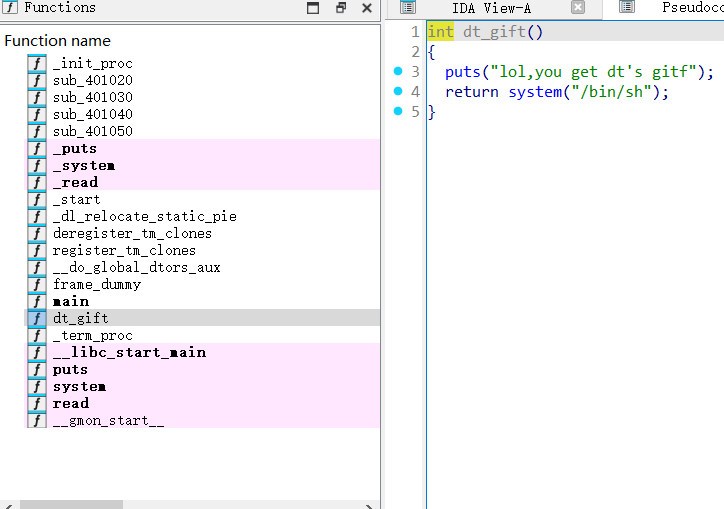Maximize the Functions panel
Image resolution: width=724 pixels, height=509 pixels.
click(313, 7)
